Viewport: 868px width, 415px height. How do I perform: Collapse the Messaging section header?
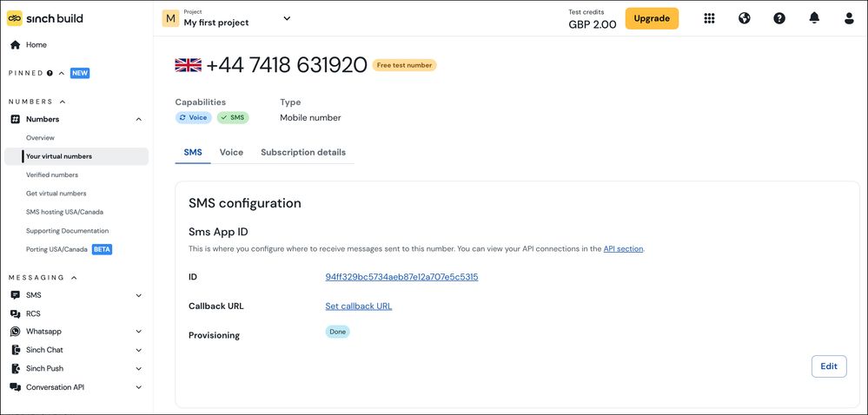(x=74, y=278)
